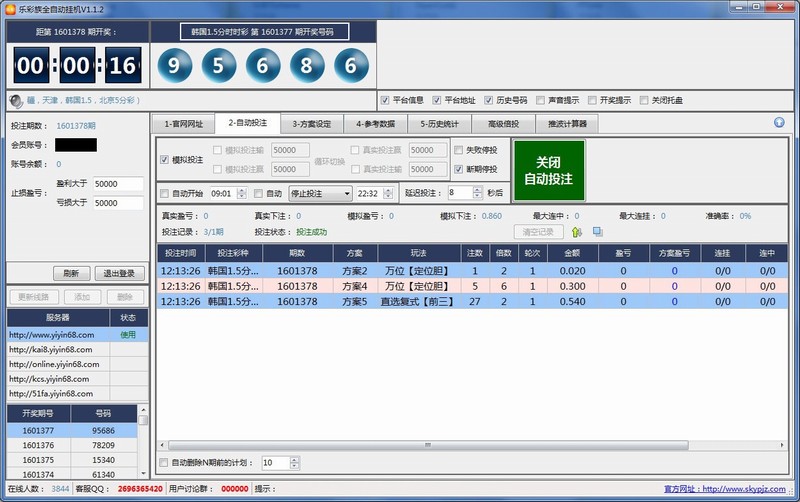Toggle the 模拟投注 checkbox
Screen dimensions: 800x502
coord(165,160)
